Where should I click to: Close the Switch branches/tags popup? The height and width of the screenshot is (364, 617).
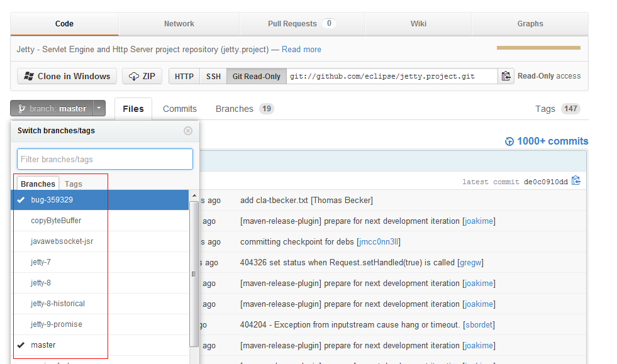click(188, 131)
